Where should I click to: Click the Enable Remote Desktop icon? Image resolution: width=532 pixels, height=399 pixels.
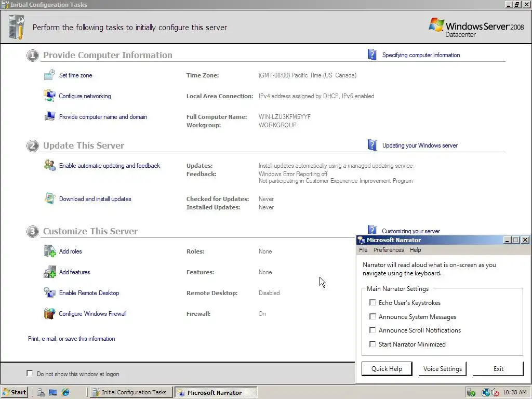click(49, 292)
